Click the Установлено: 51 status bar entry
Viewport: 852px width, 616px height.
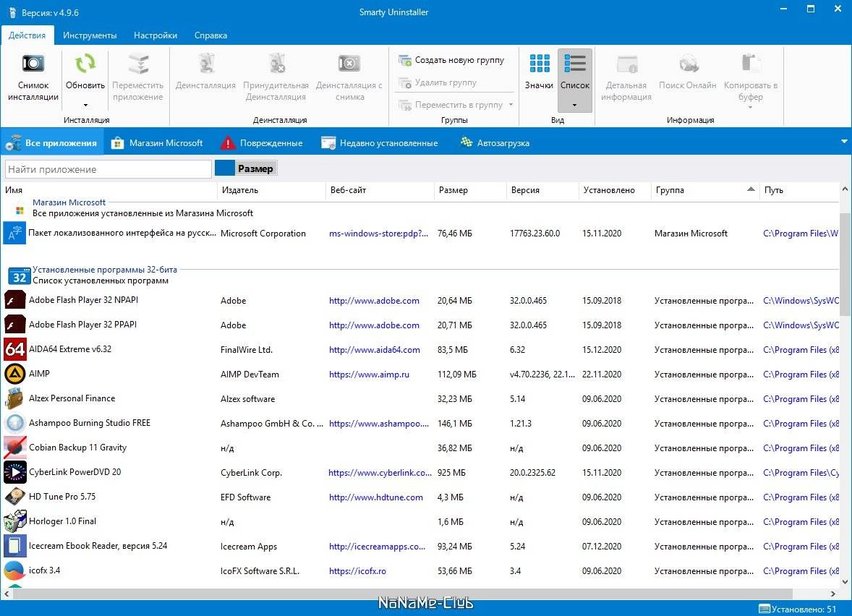click(x=798, y=609)
